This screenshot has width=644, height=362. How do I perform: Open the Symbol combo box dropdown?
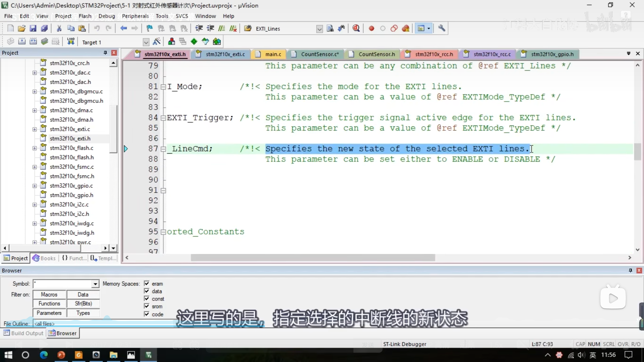pos(95,284)
